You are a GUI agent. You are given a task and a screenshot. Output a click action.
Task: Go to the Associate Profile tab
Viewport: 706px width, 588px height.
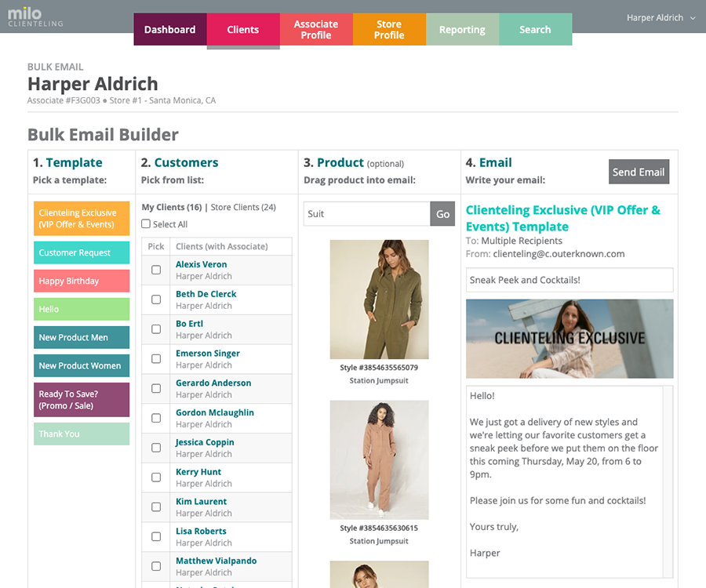[x=316, y=29]
